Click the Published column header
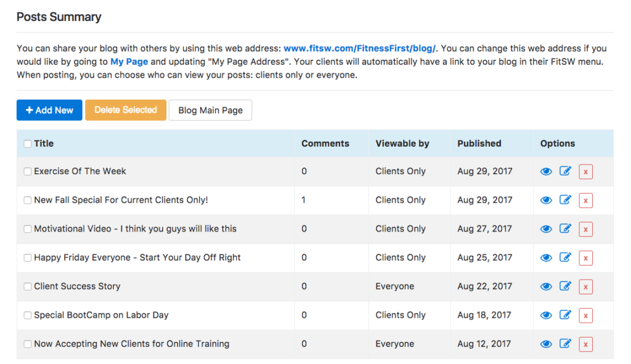The image size is (631, 364). point(479,144)
